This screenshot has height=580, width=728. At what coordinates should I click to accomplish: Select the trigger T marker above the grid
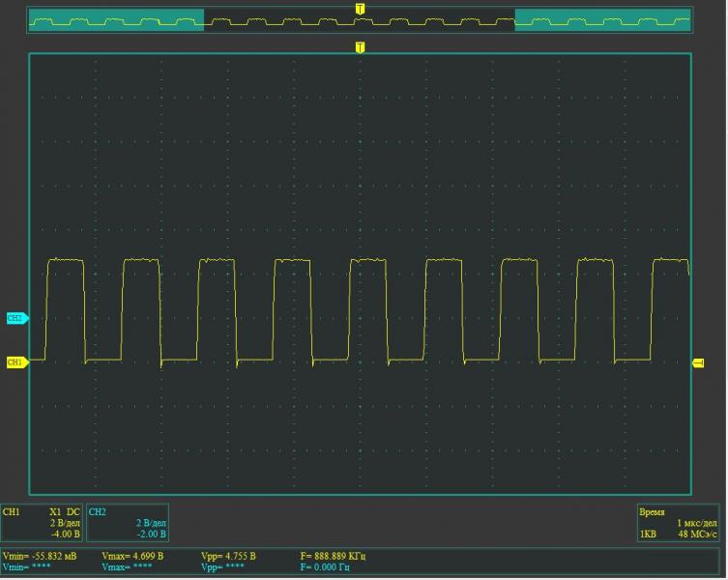pyautogui.click(x=361, y=46)
